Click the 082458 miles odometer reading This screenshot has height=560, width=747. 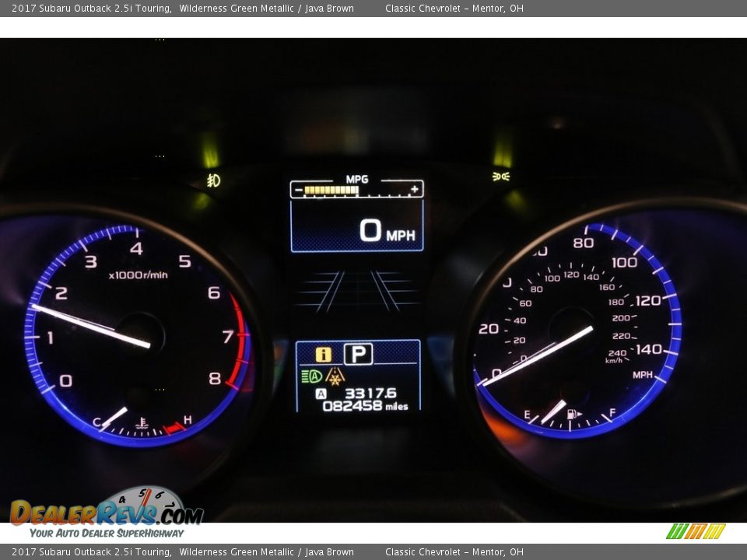(x=366, y=406)
